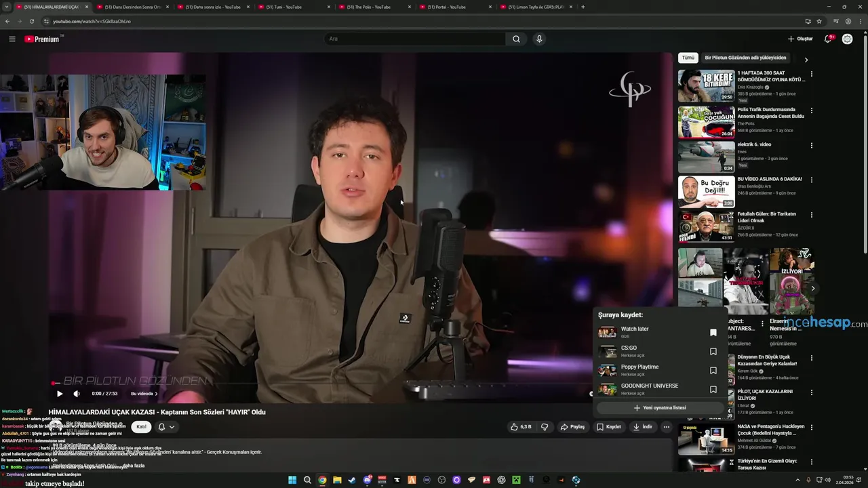Create a playlist with Yeni oynatma listesi
The width and height of the screenshot is (868, 488).
660,408
